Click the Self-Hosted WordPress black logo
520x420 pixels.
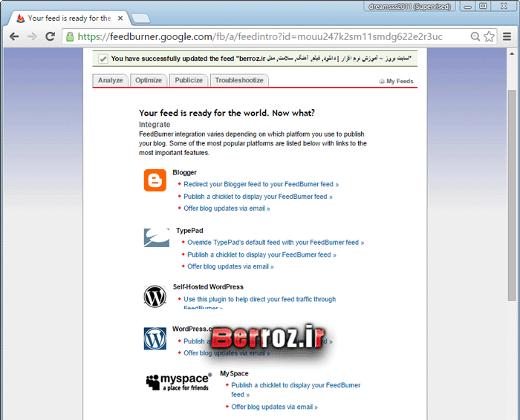[155, 296]
